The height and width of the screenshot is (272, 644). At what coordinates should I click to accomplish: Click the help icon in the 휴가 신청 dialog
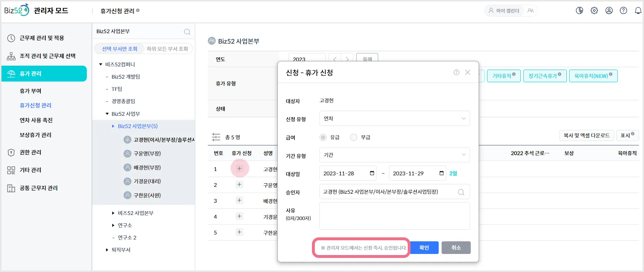[x=456, y=73]
